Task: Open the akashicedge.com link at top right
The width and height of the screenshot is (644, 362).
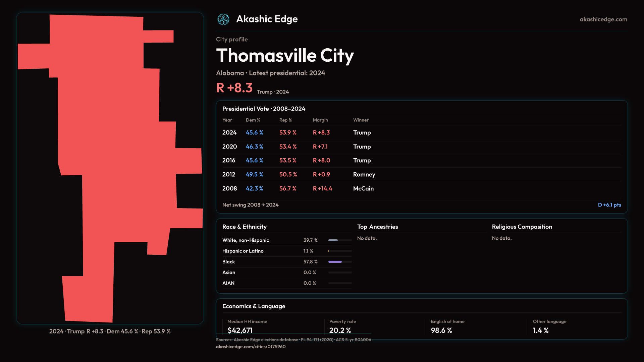Action: (x=603, y=19)
